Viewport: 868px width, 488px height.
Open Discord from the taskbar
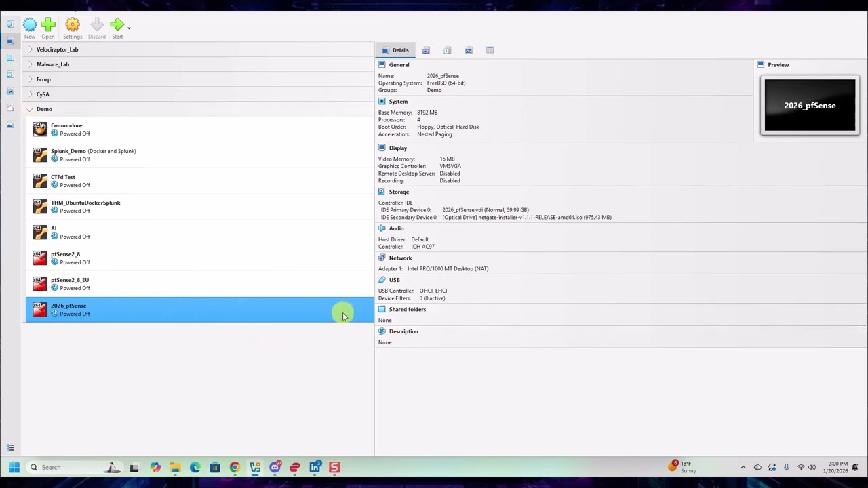(x=275, y=467)
